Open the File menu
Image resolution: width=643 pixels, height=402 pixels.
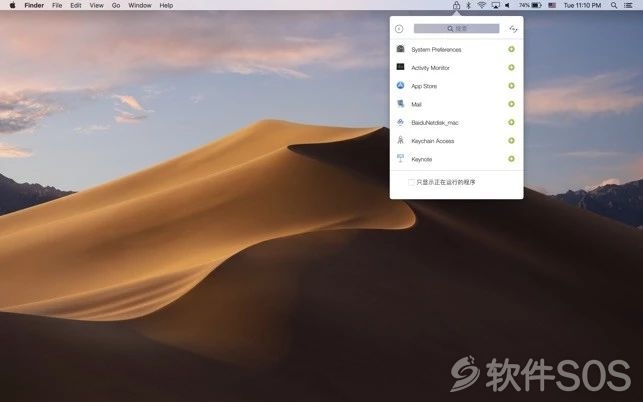pos(57,5)
